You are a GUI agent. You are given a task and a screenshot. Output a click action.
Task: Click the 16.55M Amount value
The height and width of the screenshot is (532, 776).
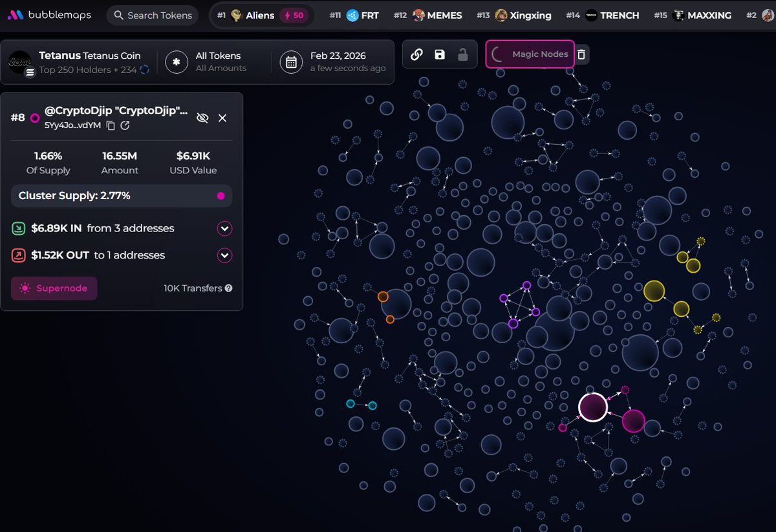click(120, 156)
